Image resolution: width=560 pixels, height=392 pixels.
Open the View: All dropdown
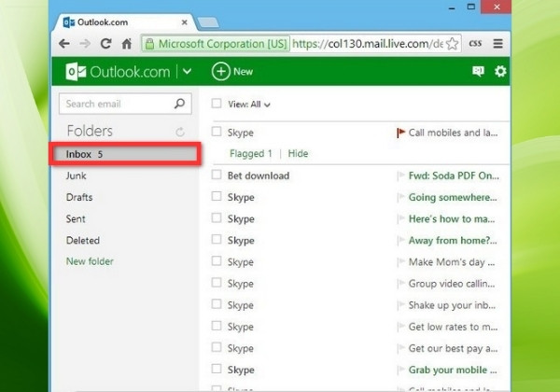point(249,105)
